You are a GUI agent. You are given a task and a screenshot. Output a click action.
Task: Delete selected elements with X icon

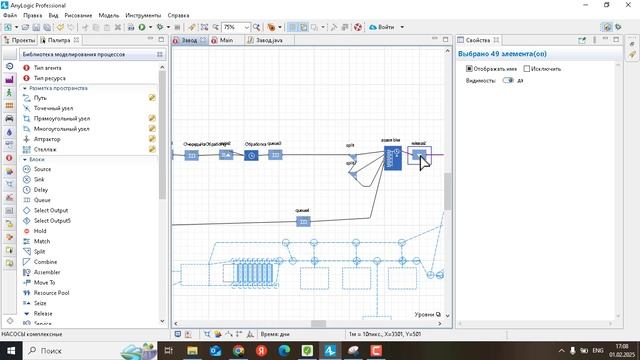[x=118, y=27]
